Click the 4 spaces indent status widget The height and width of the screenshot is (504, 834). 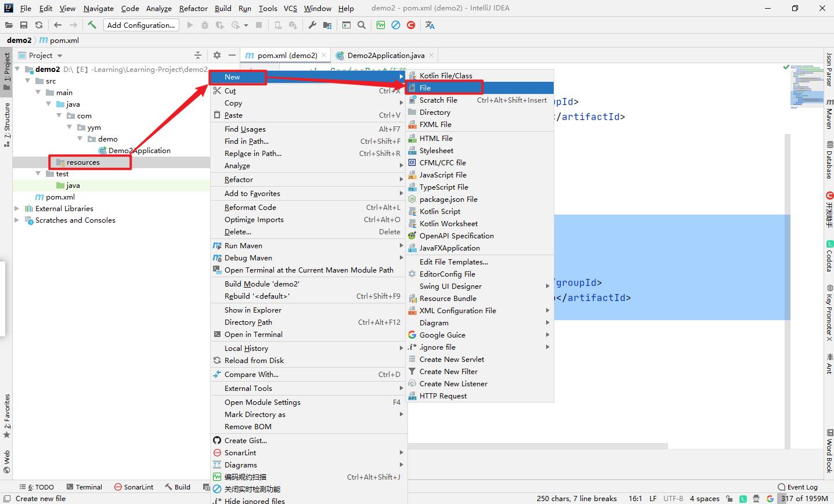tap(705, 498)
